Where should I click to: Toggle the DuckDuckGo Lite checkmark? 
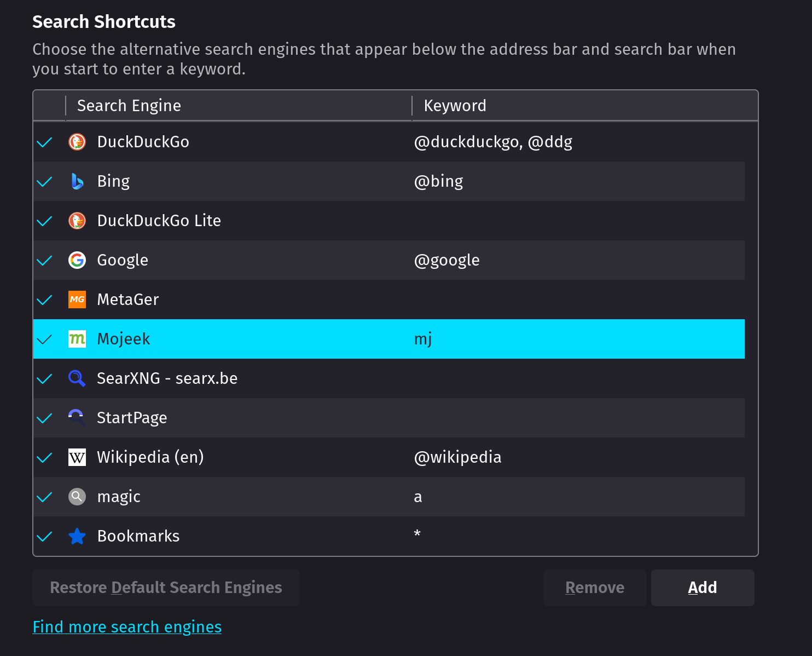coord(44,221)
